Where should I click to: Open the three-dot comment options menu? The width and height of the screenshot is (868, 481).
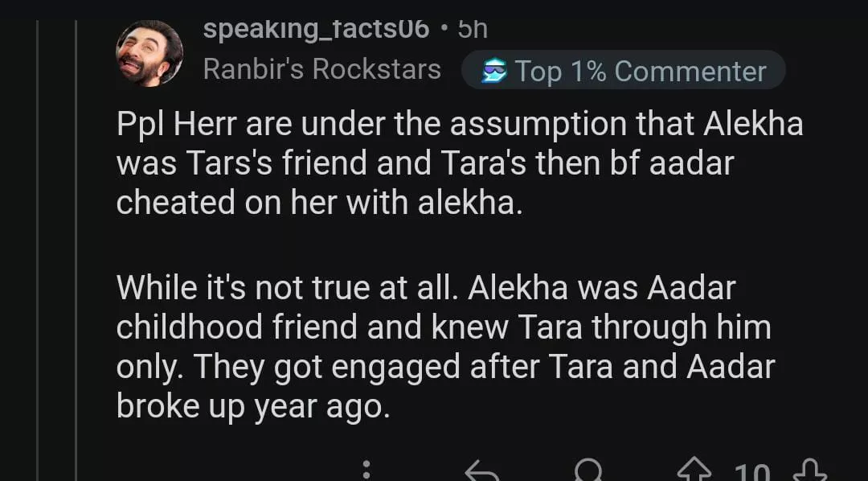(x=366, y=470)
